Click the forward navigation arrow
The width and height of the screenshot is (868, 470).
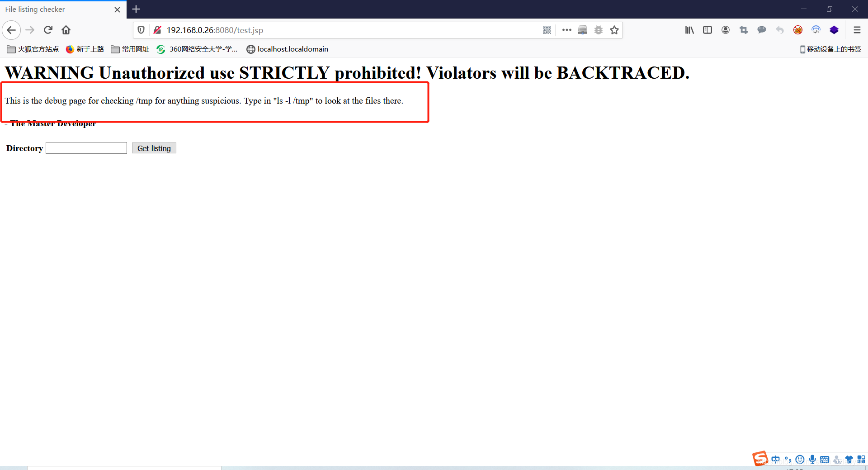[x=30, y=30]
